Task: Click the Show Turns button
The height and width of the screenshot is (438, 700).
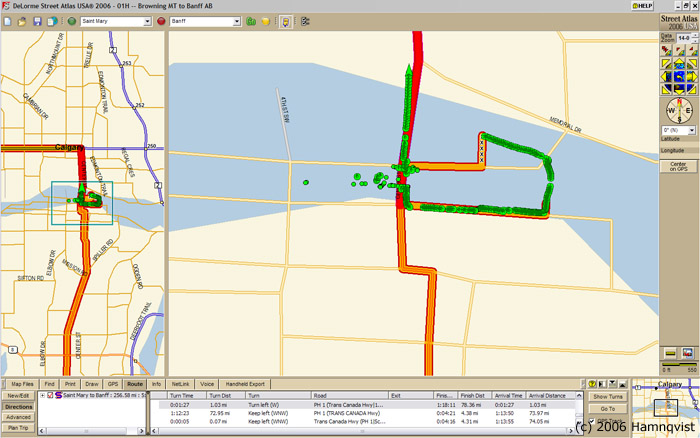Action: (x=608, y=397)
